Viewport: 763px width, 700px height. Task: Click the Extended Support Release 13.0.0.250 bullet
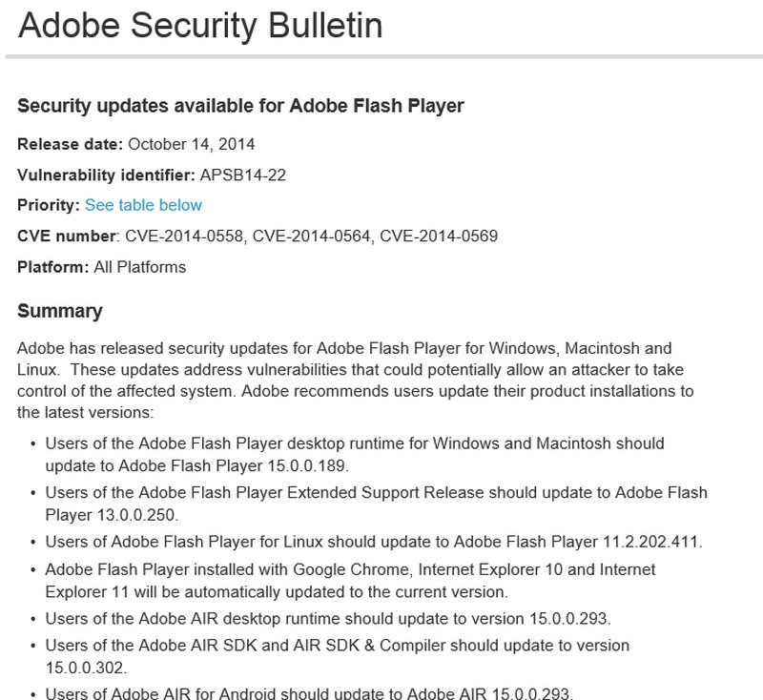point(376,504)
